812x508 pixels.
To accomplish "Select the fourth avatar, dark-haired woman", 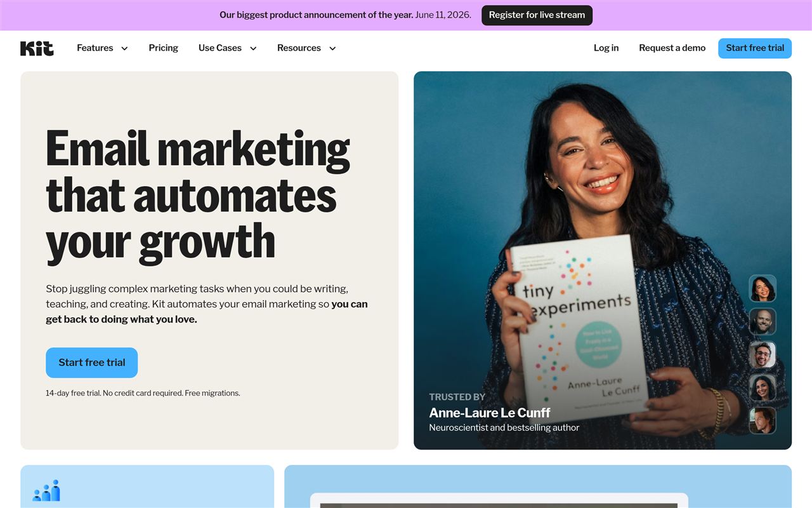I will 763,387.
